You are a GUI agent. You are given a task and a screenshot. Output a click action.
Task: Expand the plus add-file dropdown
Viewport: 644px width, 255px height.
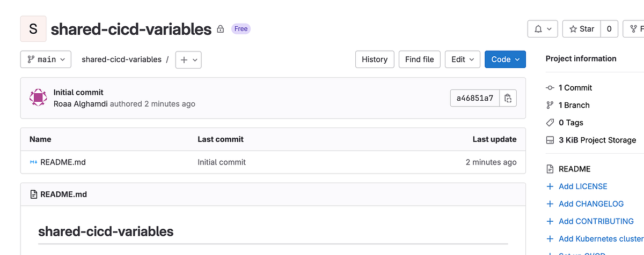[x=188, y=59]
